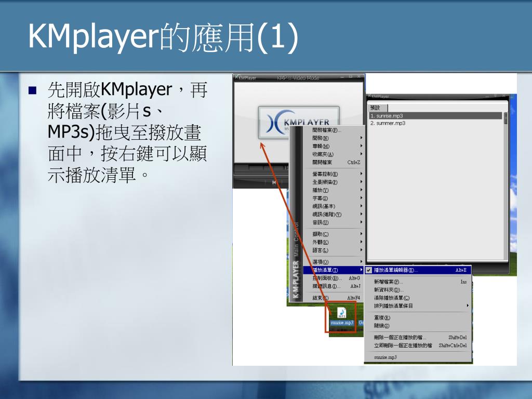Open 控制面板(B)... Alt+G item
532x399 pixels.
tap(333, 278)
